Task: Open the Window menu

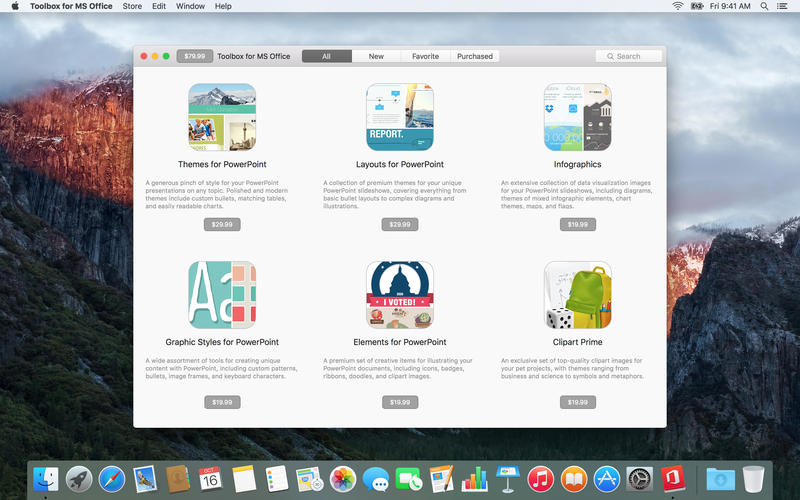Action: coord(190,6)
